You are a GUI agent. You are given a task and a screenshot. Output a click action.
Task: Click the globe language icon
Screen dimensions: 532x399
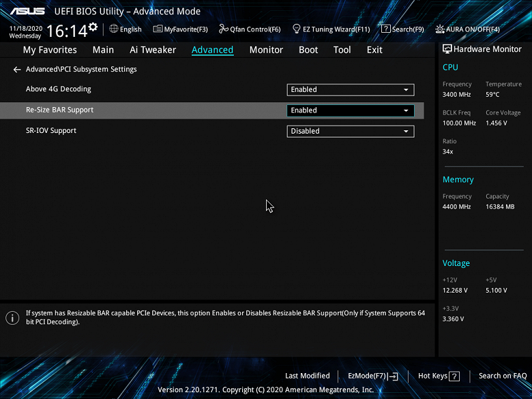click(114, 29)
